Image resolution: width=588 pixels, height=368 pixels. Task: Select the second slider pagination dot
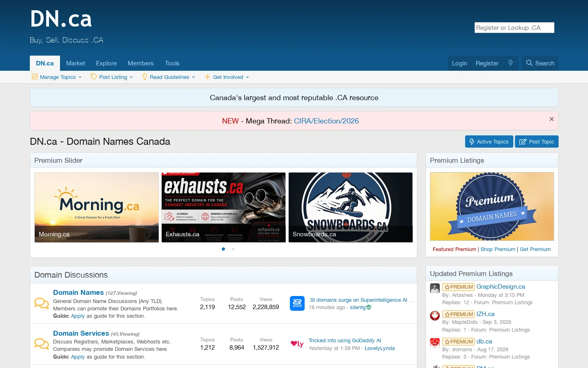point(233,249)
